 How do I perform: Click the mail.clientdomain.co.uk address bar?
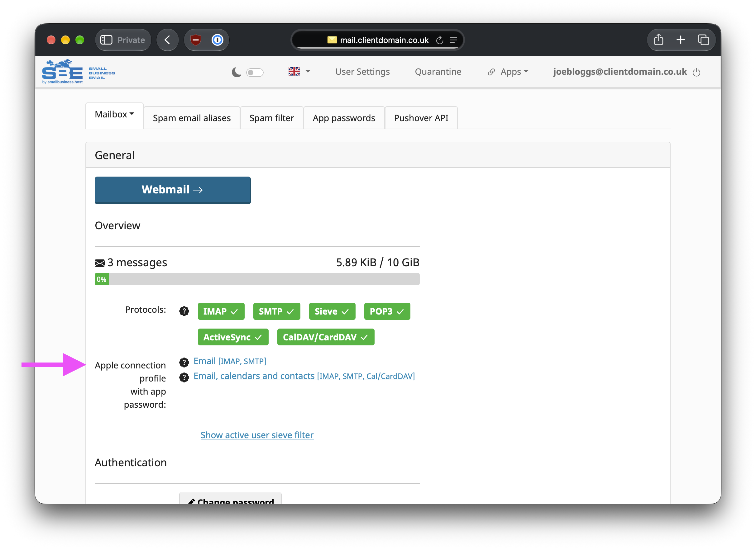[378, 40]
